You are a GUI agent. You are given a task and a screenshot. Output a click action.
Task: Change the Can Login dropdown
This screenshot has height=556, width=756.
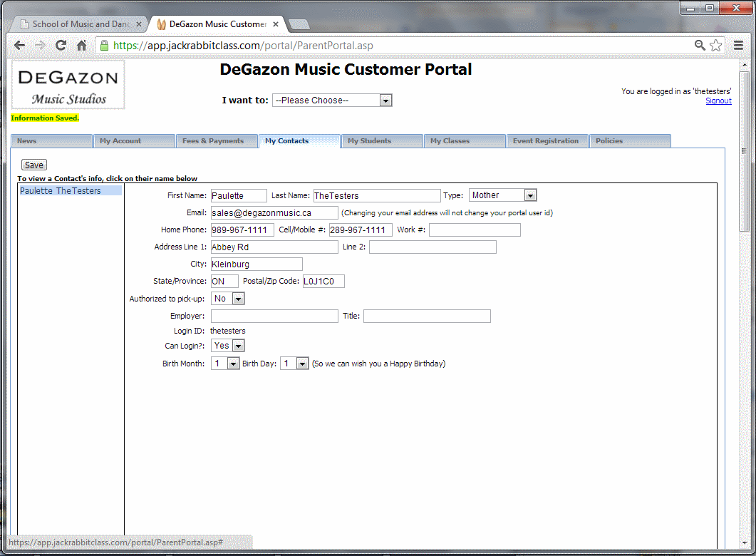click(227, 346)
